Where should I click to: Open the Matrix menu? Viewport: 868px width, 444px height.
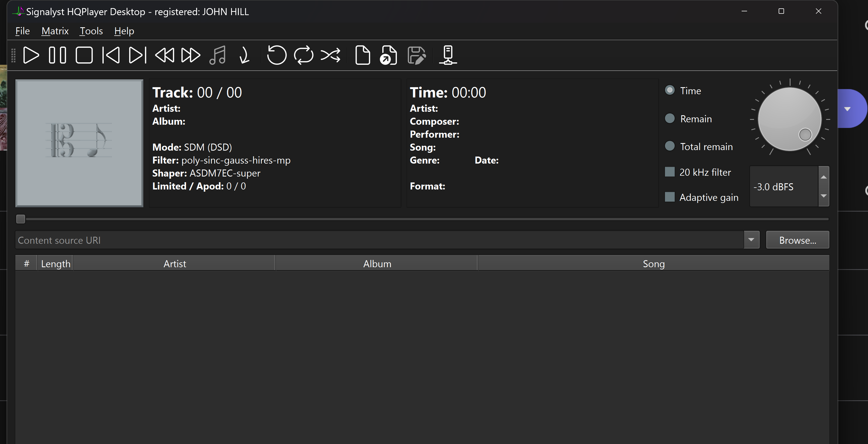[55, 31]
